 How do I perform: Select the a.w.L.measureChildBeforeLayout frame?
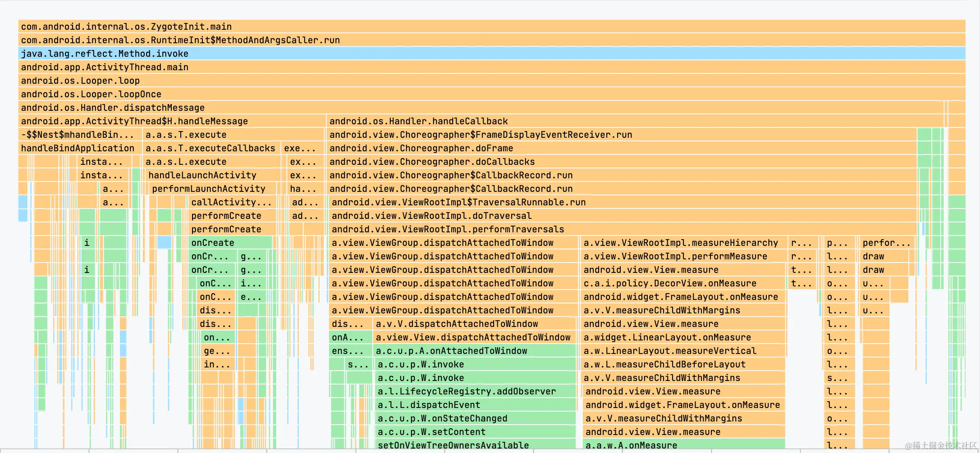(683, 364)
